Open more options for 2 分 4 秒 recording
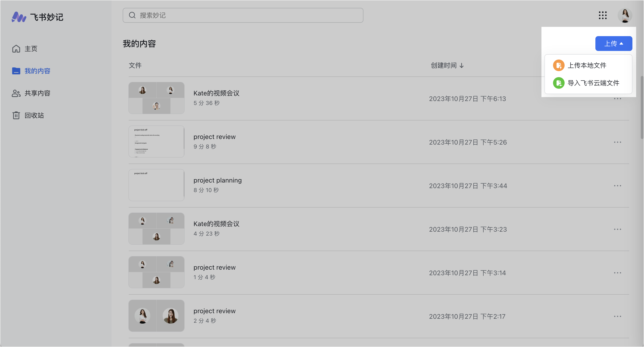644x347 pixels. (617, 316)
